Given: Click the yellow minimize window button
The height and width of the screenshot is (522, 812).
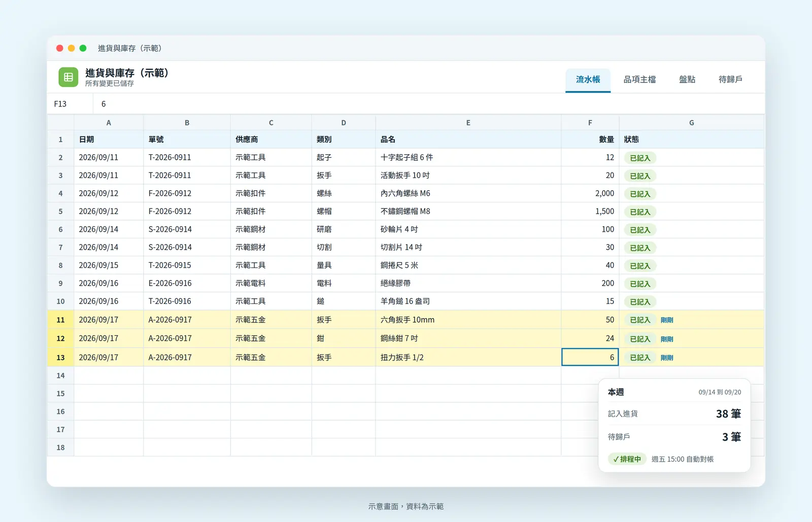Looking at the screenshot, I should pos(72,48).
